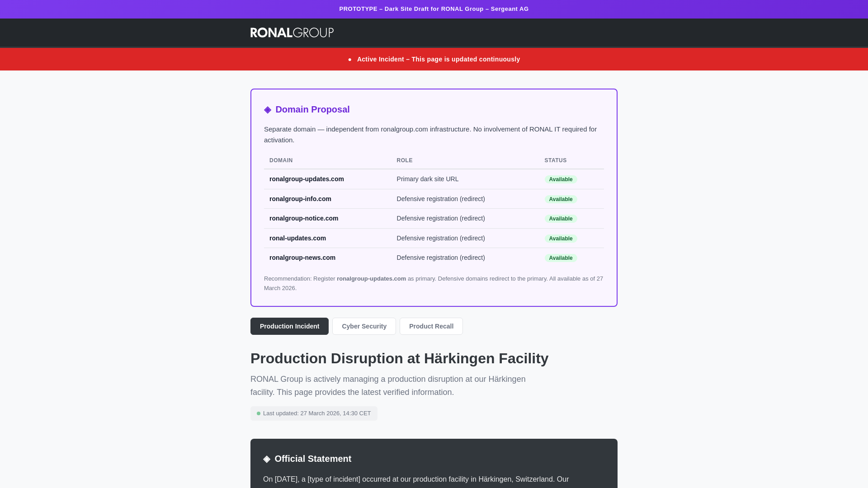
Task: Click Available badge for ronalgroup-info.com
Action: tap(561, 199)
